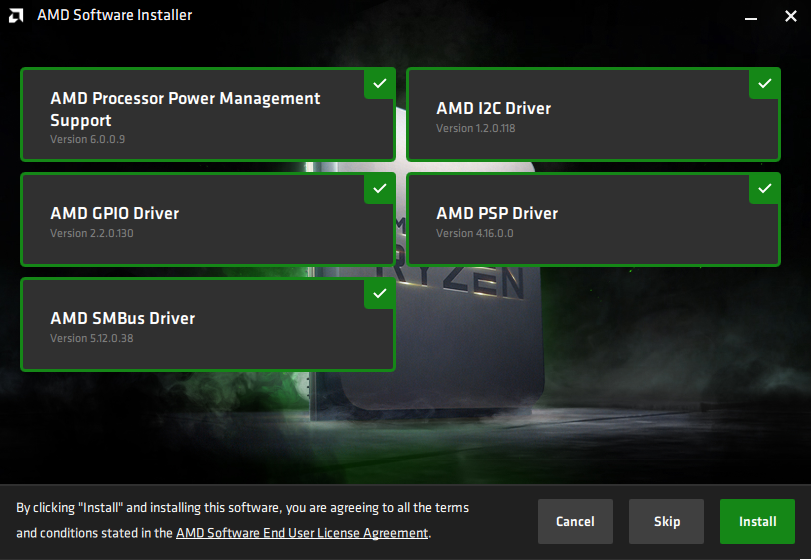Uncheck AMD Processor Power Management Support checkmark

[x=380, y=83]
